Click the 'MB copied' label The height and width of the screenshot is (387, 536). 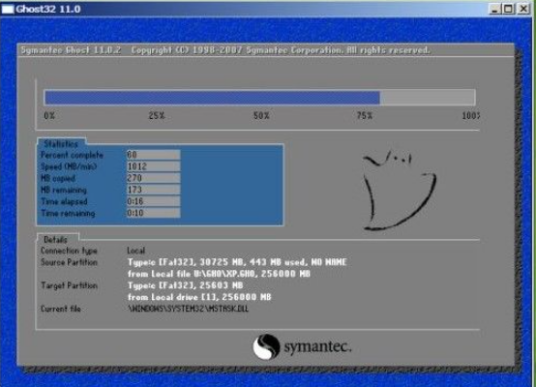58,178
